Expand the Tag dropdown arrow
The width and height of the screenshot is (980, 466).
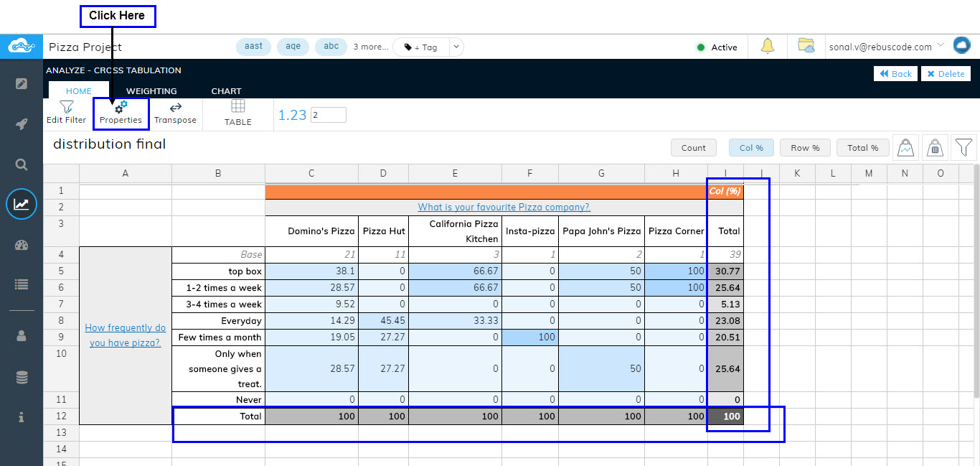tap(456, 47)
